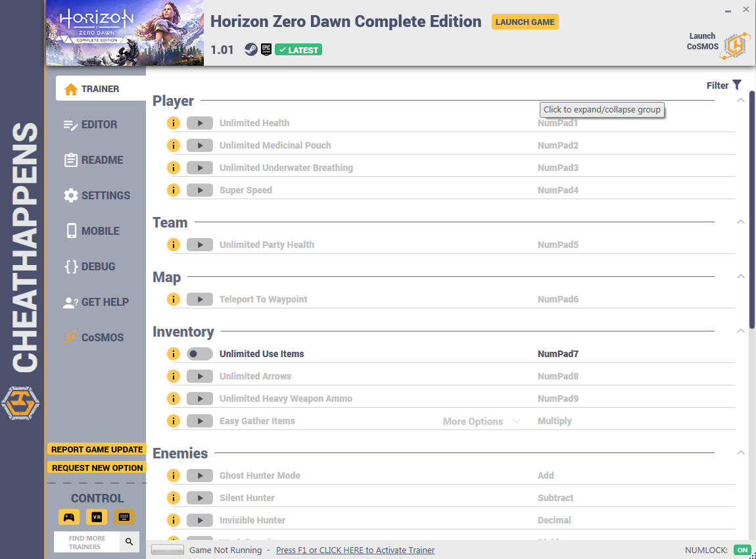The height and width of the screenshot is (559, 756).
Task: Open info for Unlimited Health
Action: pos(173,123)
